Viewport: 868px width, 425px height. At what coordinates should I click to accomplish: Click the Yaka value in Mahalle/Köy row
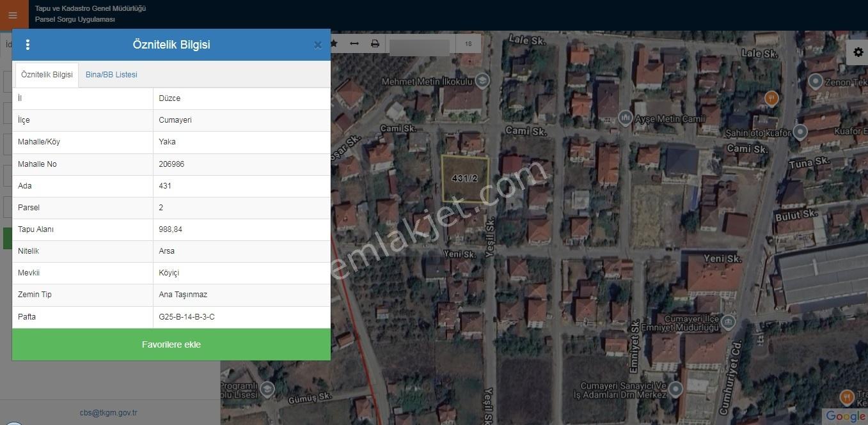point(167,142)
